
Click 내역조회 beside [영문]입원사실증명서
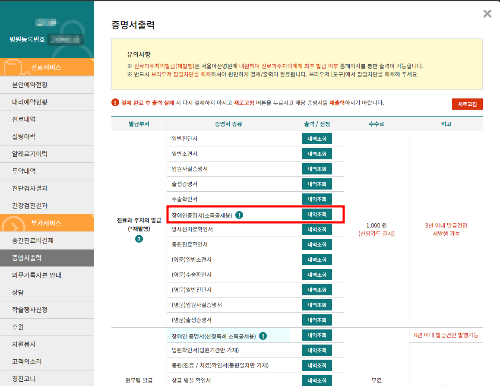pyautogui.click(x=317, y=305)
